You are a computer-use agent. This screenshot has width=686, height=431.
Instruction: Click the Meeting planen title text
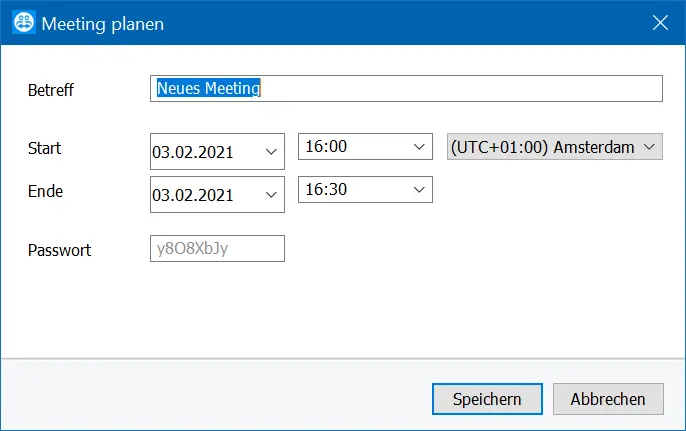[x=103, y=24]
